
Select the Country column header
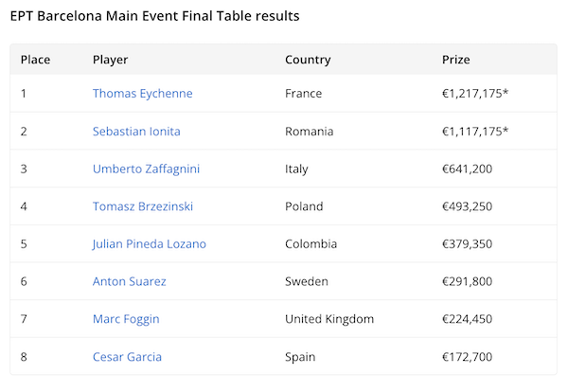[x=308, y=60]
